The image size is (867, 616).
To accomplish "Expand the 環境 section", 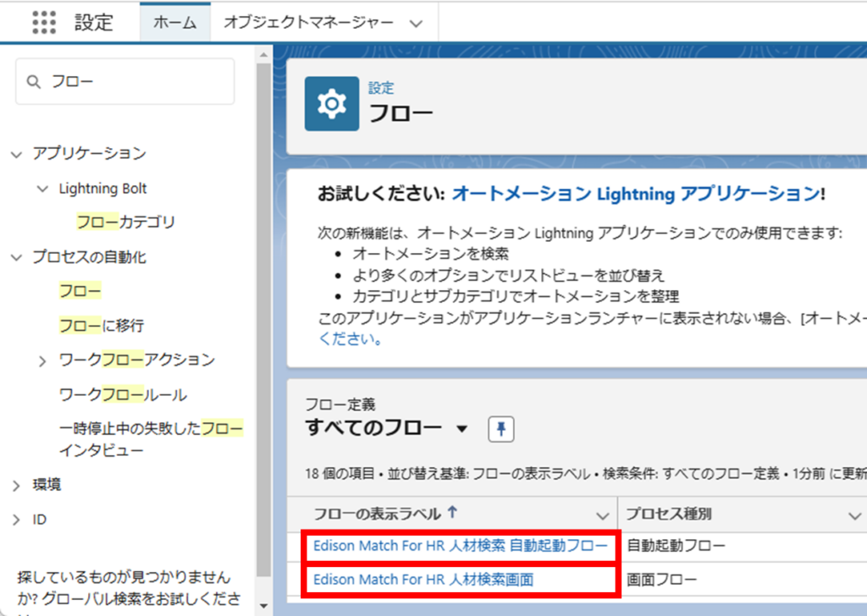I will (16, 486).
